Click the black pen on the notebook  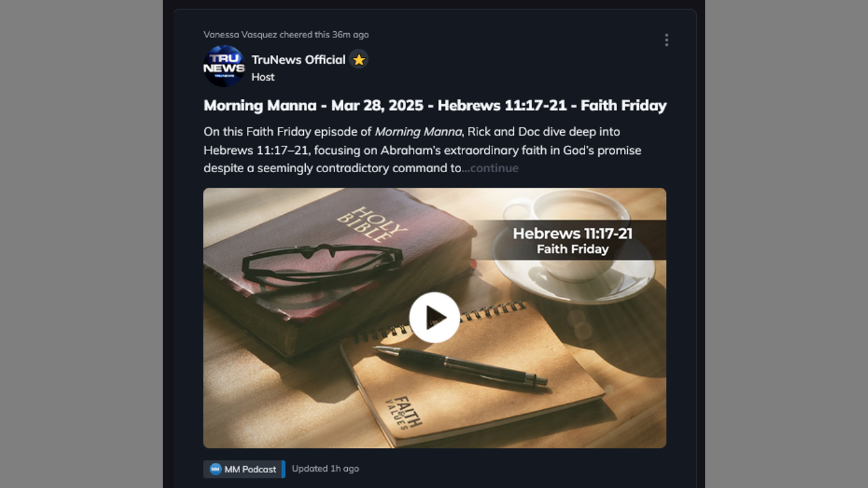[460, 365]
